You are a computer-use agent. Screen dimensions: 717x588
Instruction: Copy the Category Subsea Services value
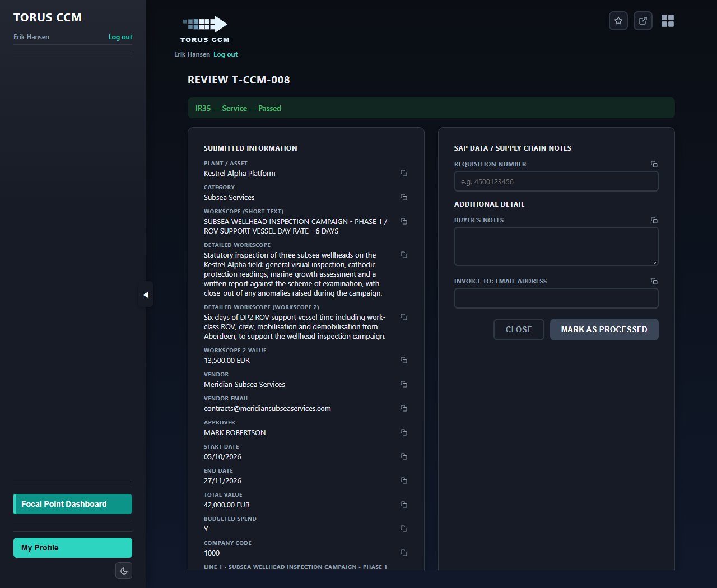tap(403, 197)
